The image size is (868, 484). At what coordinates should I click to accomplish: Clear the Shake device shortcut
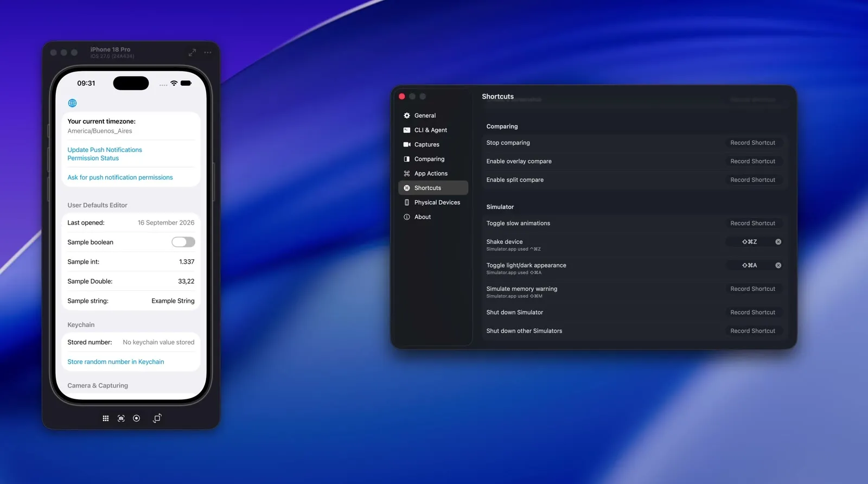[x=778, y=242]
